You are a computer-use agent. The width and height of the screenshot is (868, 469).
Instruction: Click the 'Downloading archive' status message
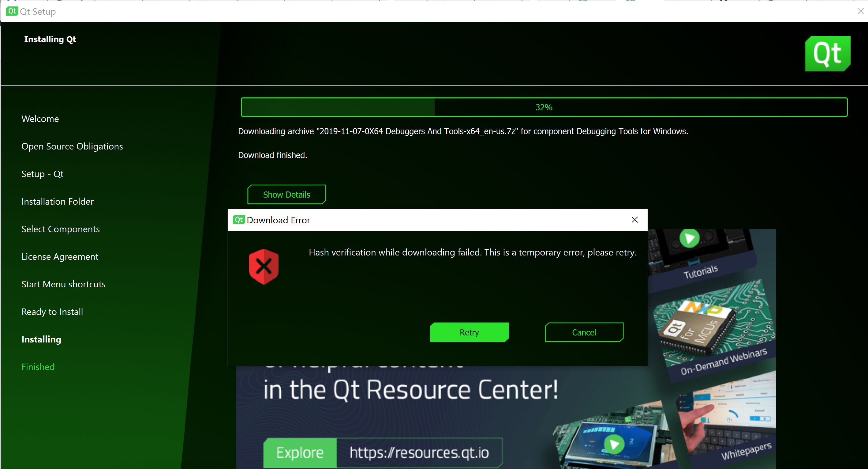coord(463,131)
